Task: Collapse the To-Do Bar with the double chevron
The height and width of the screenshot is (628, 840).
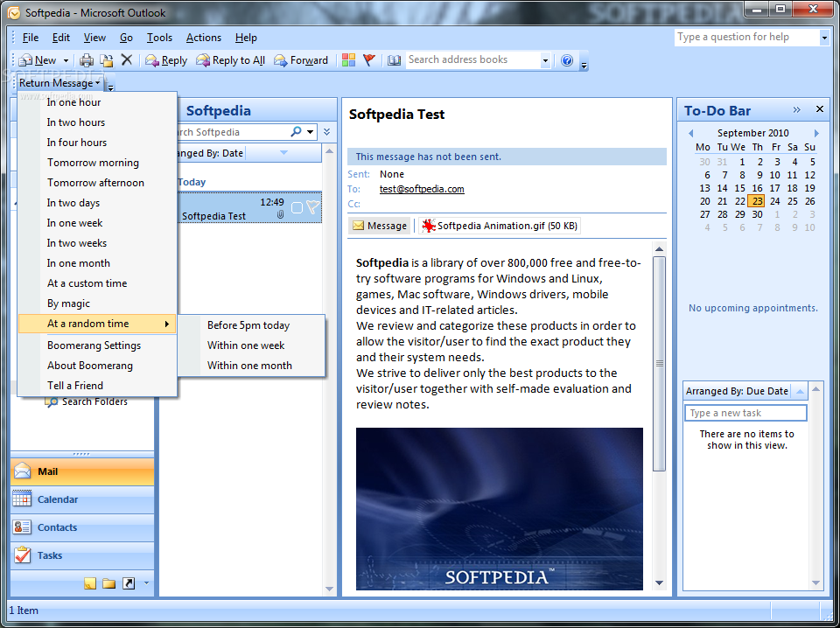Action: [x=796, y=109]
